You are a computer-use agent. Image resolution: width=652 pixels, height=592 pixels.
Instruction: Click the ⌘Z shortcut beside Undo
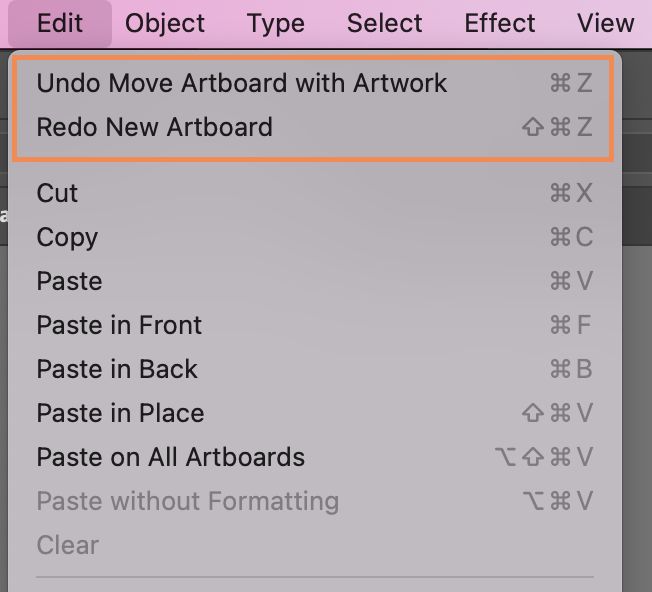point(571,83)
